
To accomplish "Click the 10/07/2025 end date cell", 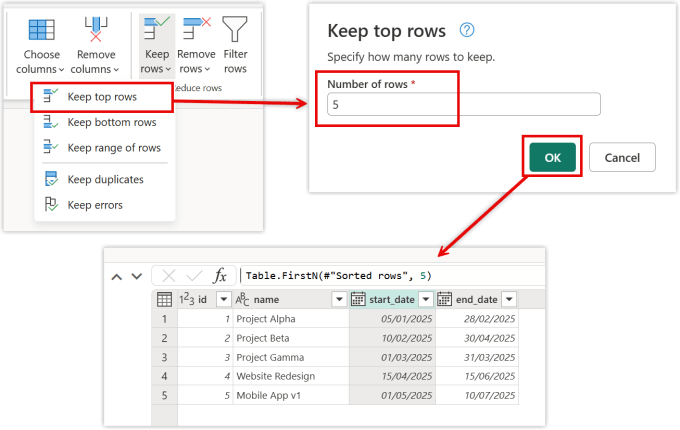I will [x=477, y=395].
